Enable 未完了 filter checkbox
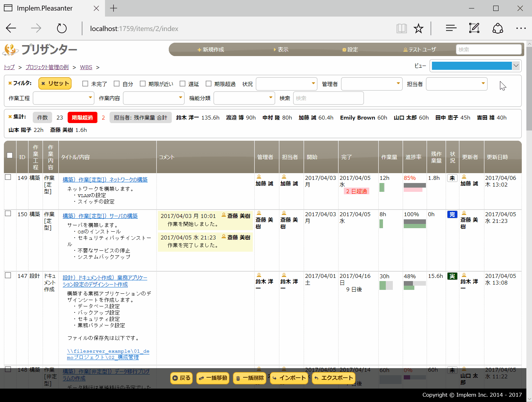 85,84
